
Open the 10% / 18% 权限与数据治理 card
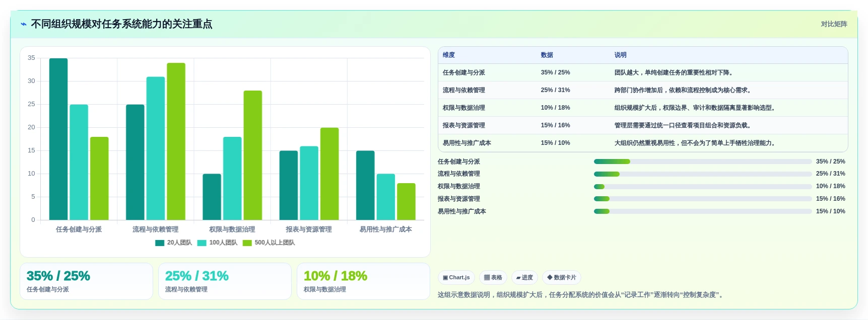tap(363, 281)
